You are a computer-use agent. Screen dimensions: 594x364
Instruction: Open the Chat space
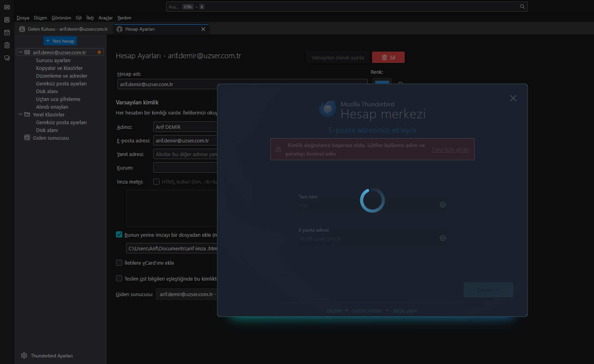(7, 58)
